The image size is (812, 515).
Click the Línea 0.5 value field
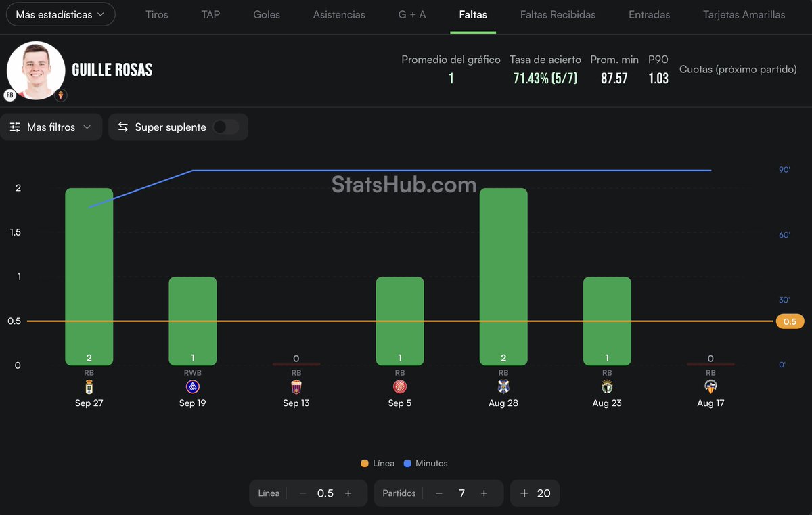click(x=325, y=493)
